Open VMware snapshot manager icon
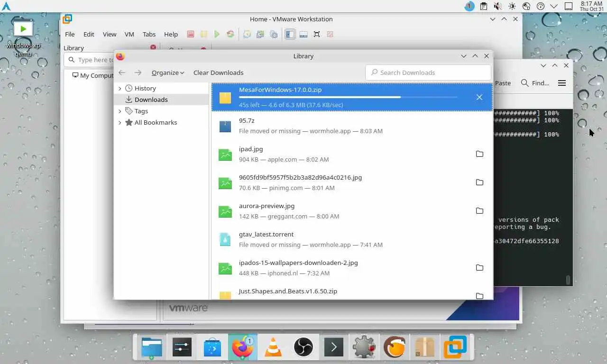This screenshot has height=364, width=607. (274, 34)
